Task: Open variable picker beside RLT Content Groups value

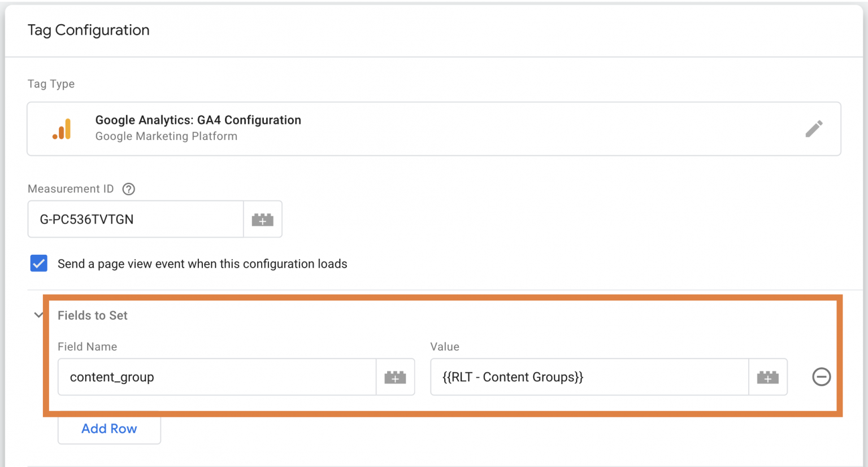Action: 767,377
